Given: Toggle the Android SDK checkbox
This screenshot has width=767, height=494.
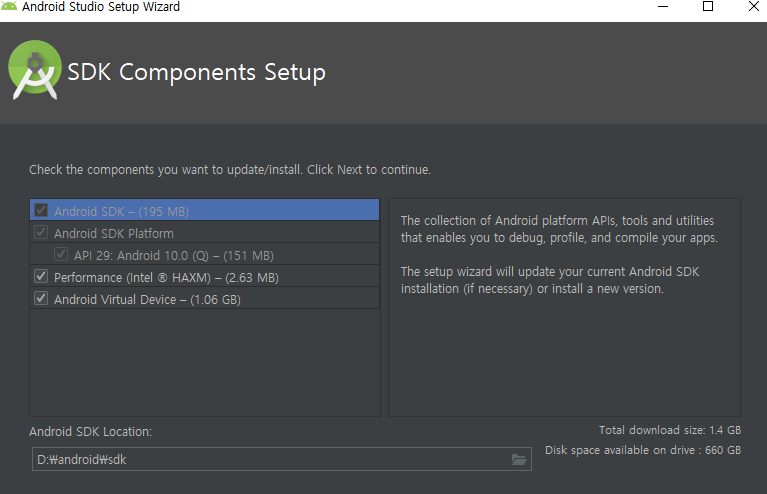Looking at the screenshot, I should pos(41,210).
